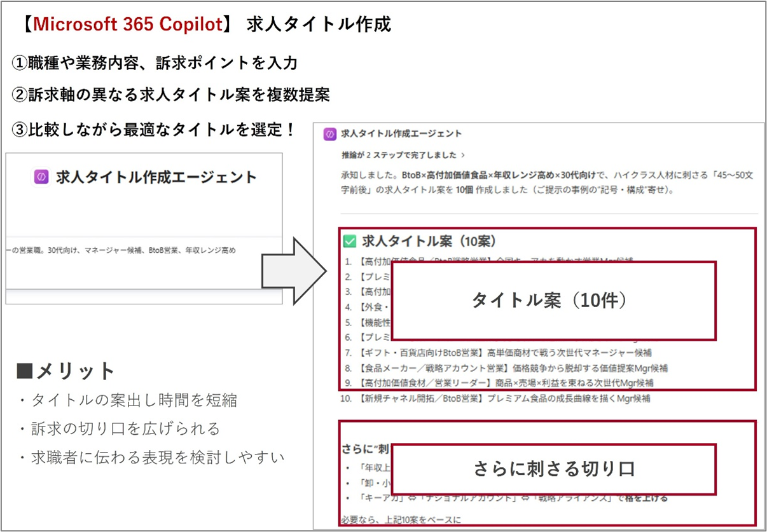Click the ■メリット heading

66,371
